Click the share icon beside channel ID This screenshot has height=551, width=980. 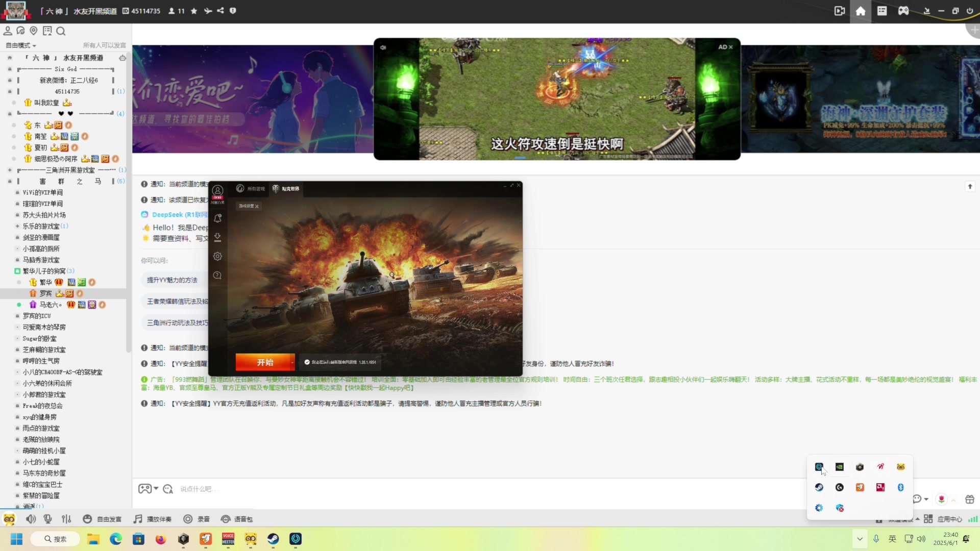[x=220, y=11]
